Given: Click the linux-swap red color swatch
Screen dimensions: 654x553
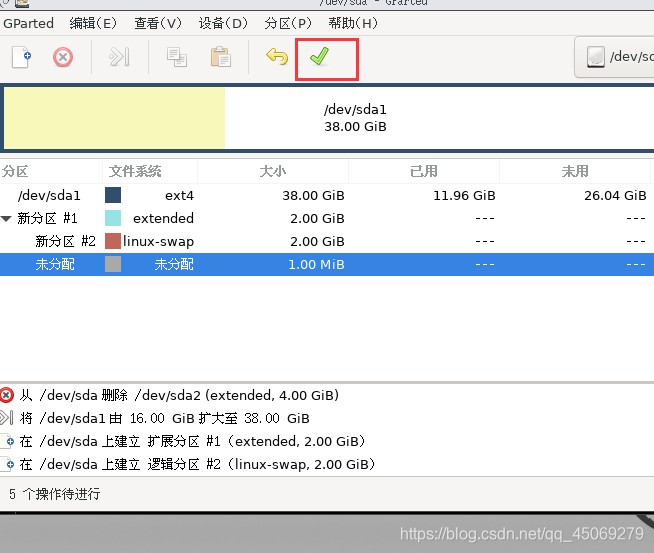Looking at the screenshot, I should pos(113,241).
